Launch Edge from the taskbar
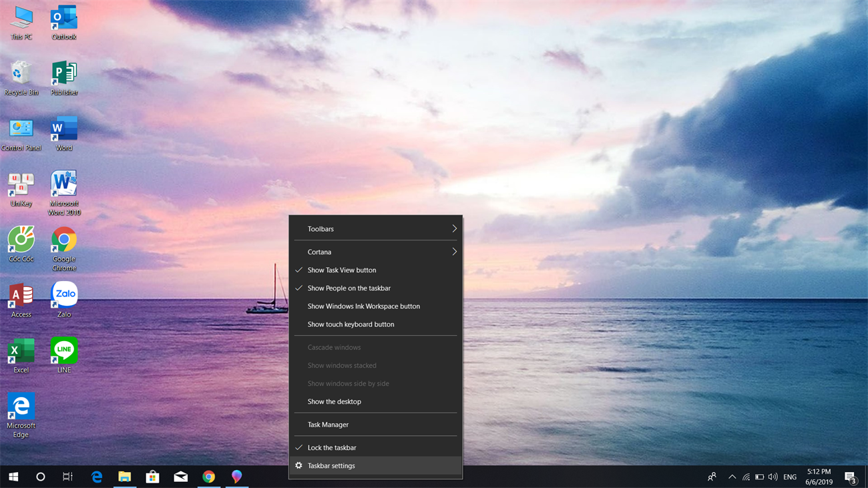868x488 pixels. 97,477
